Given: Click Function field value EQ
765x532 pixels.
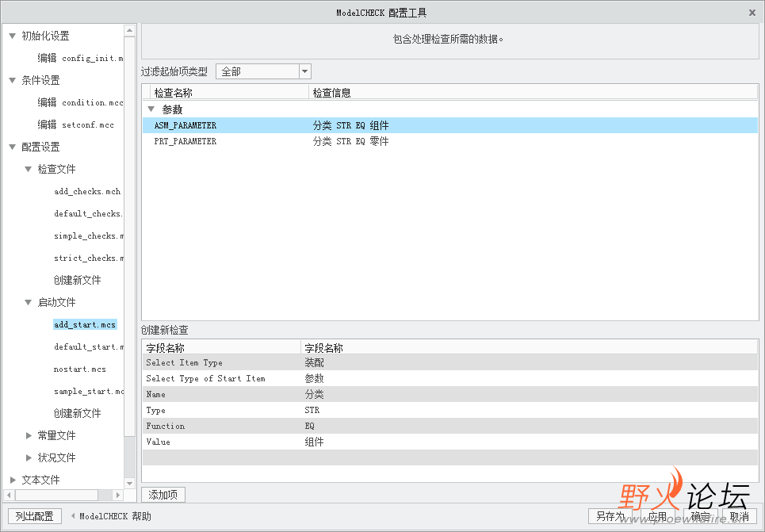Looking at the screenshot, I should pyautogui.click(x=309, y=426).
